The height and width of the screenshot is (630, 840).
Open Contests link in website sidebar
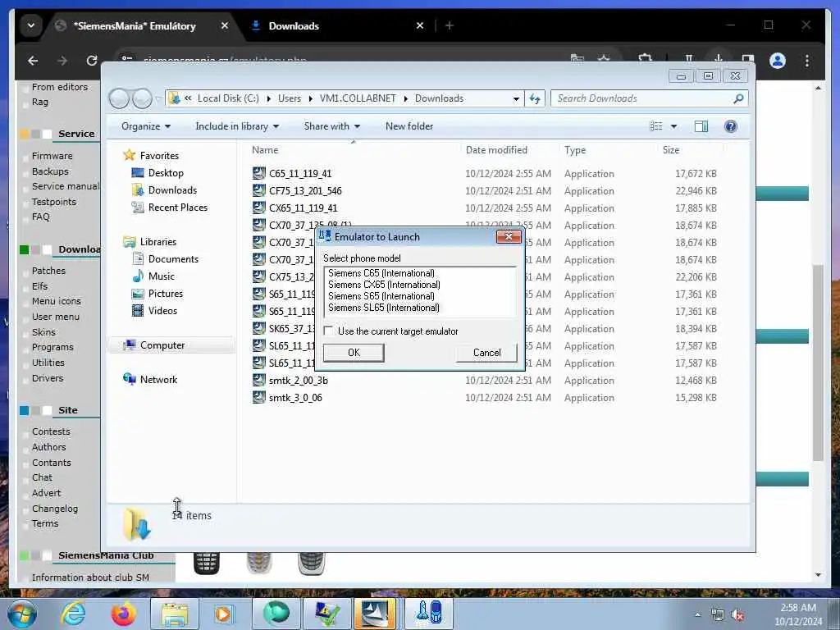[51, 431]
